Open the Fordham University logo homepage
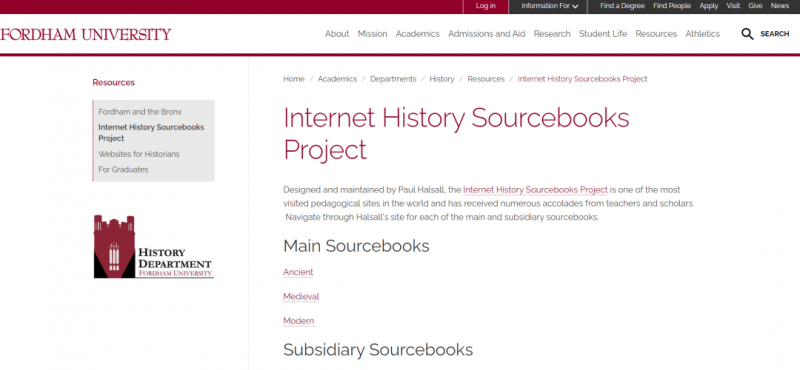The width and height of the screenshot is (800, 370). 86,34
